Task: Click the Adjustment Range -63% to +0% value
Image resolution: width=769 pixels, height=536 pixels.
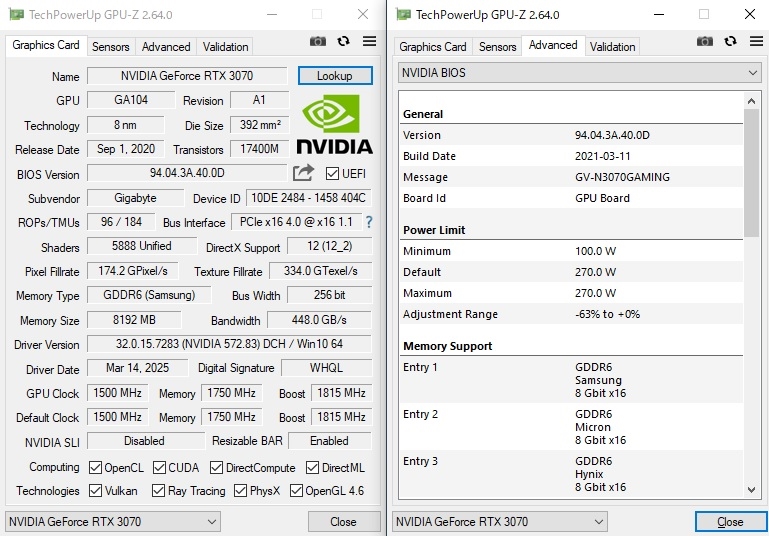Action: pos(607,314)
